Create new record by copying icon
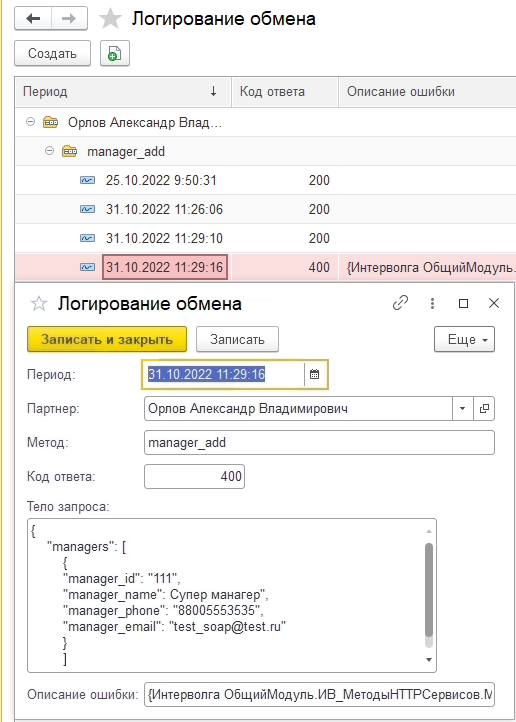The image size is (516, 722). pyautogui.click(x=115, y=53)
